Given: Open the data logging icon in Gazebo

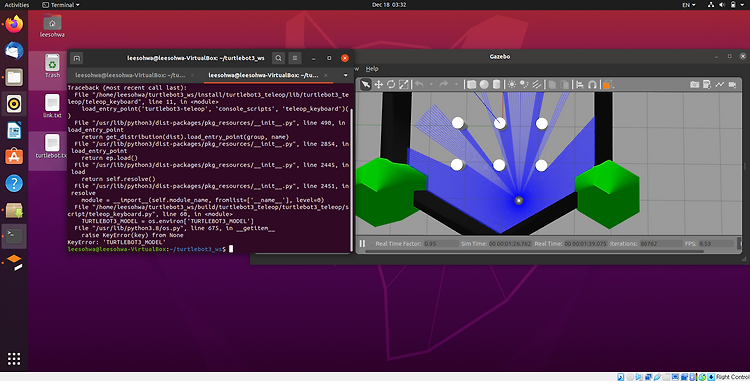Looking at the screenshot, I should (707, 85).
